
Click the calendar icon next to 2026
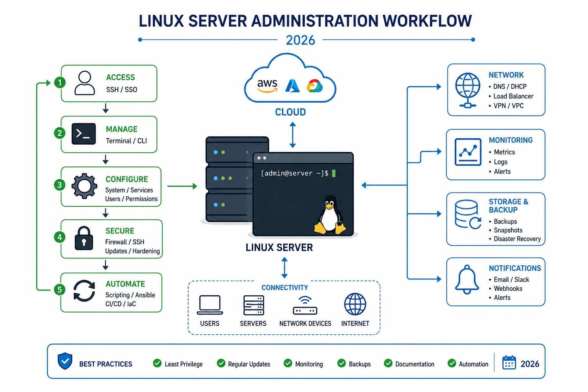pos(509,363)
